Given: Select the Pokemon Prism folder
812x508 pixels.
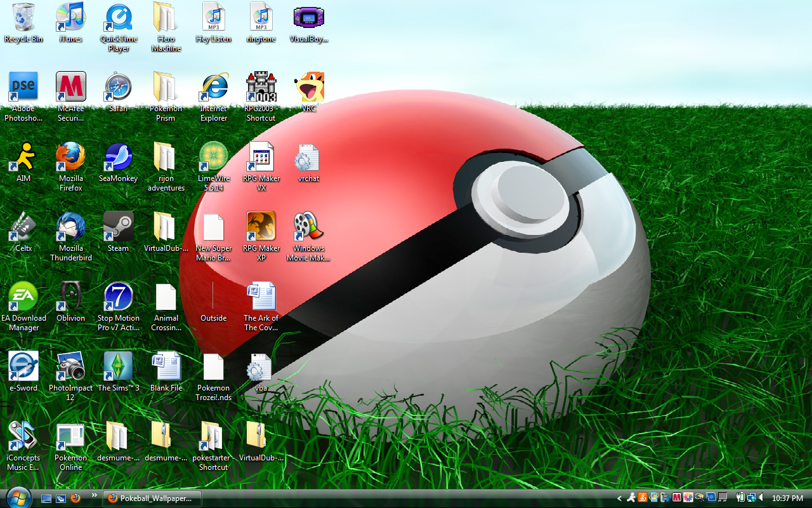Looking at the screenshot, I should click(x=166, y=97).
